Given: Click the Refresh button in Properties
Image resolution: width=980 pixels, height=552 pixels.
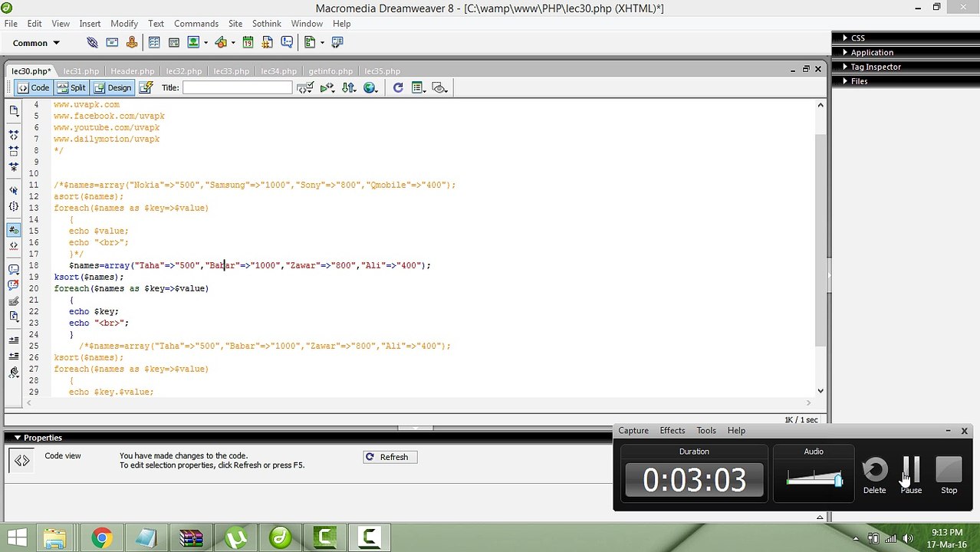Looking at the screenshot, I should click(x=390, y=457).
